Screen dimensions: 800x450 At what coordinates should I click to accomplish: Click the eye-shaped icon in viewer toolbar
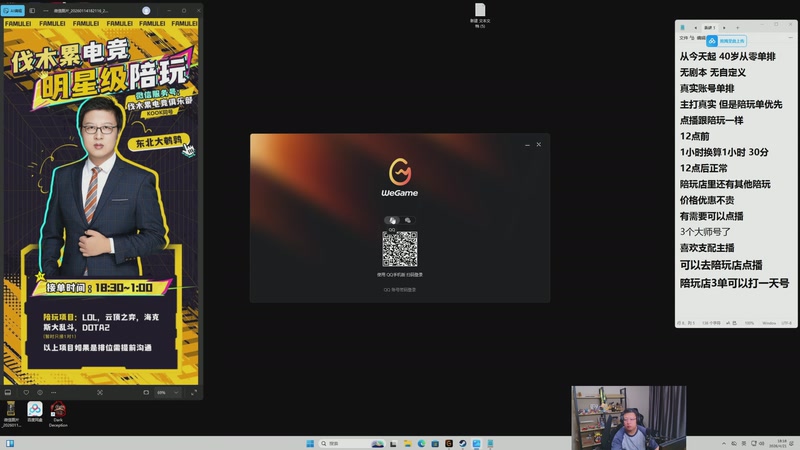point(40,392)
